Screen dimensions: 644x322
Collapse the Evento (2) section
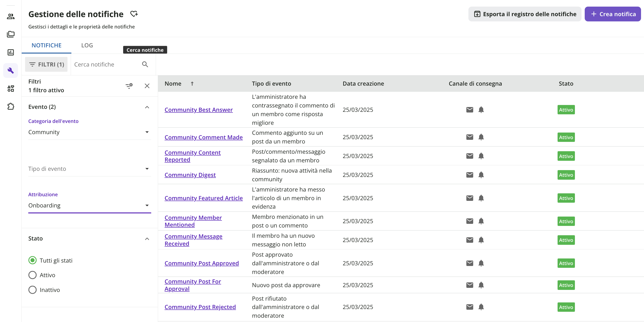[147, 107]
